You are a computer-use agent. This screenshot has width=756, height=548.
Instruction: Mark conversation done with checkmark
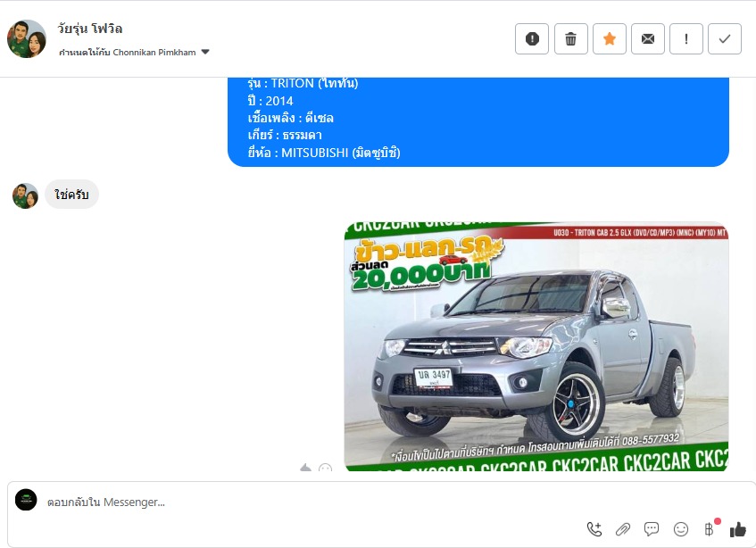click(x=725, y=38)
